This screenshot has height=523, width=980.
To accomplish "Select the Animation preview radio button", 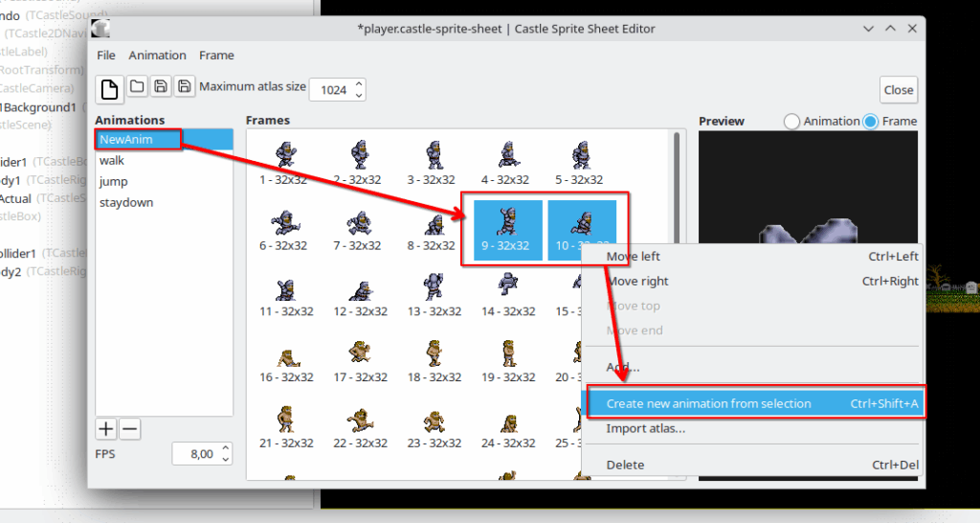I will pos(791,122).
